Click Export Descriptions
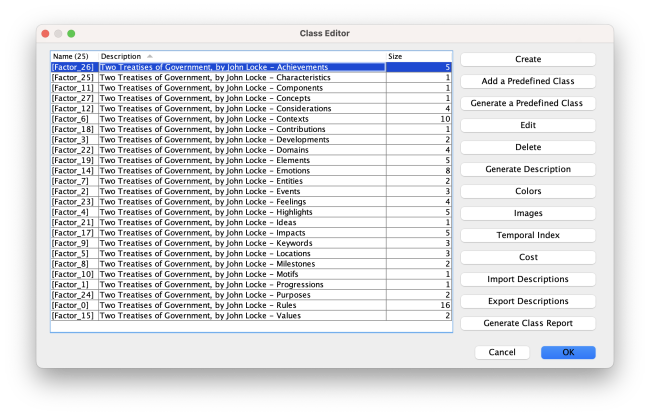650x416 pixels. coord(528,301)
